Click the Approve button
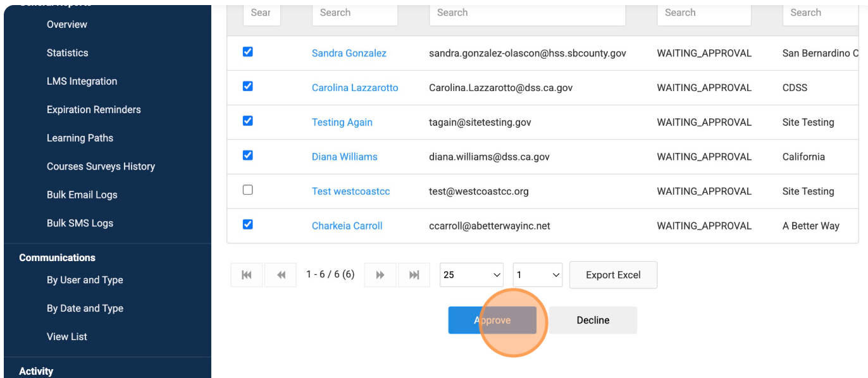The width and height of the screenshot is (868, 378). pyautogui.click(x=492, y=320)
